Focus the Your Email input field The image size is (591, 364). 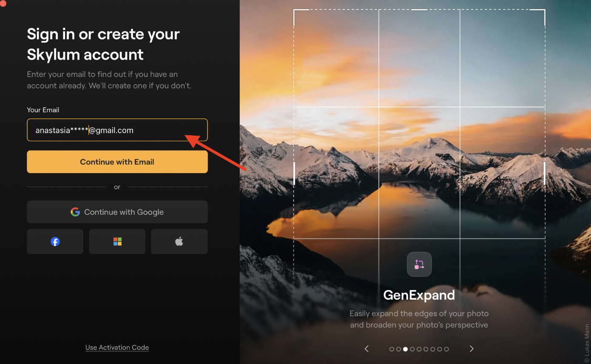coord(117,130)
